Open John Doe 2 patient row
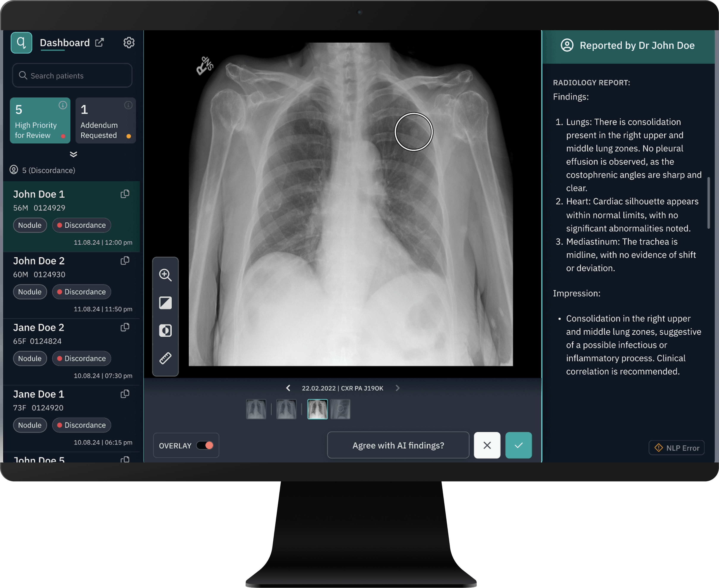The height and width of the screenshot is (588, 719). tap(71, 285)
